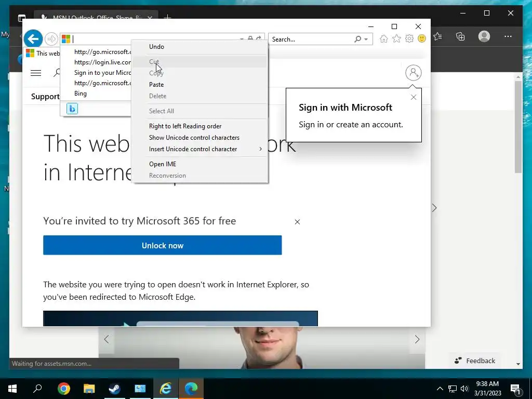Click the right chevron beside IE window
The width and height of the screenshot is (532, 399).
pos(434,208)
